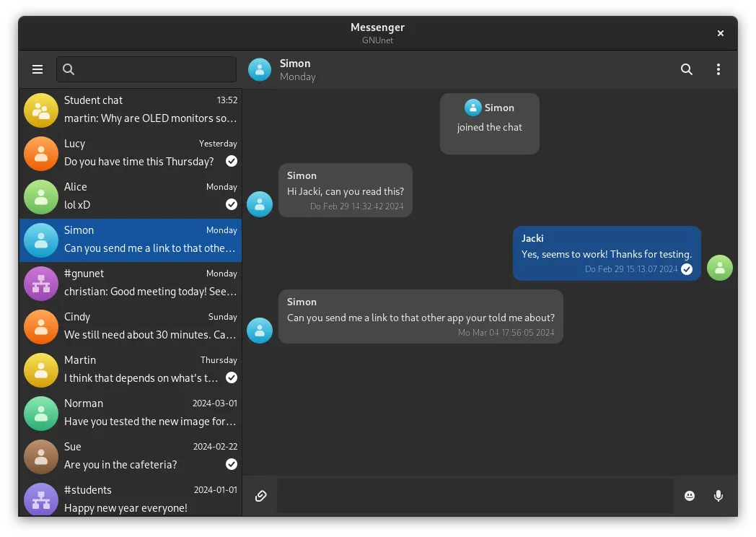Focus the contact search field

pos(155,69)
